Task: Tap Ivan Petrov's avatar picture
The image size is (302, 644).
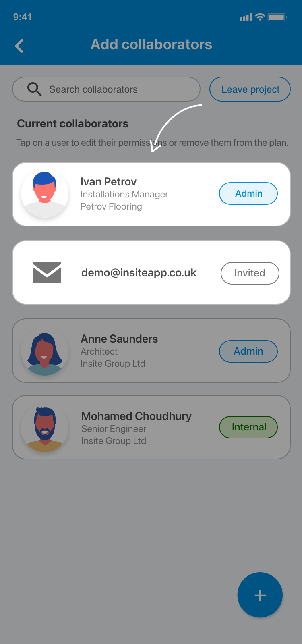Action: pyautogui.click(x=45, y=194)
